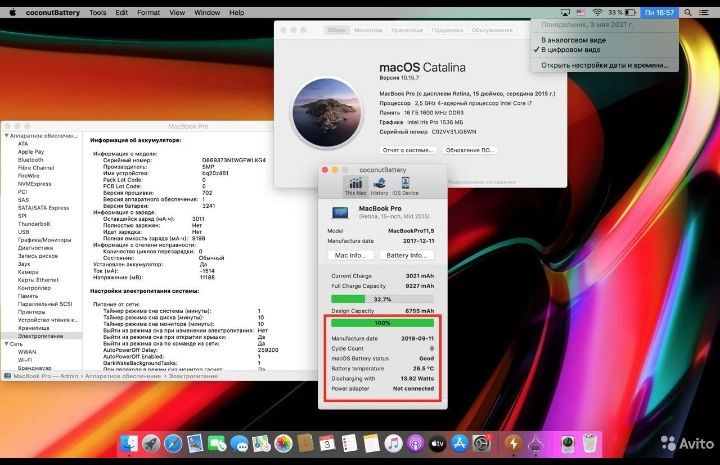Click the input source flag icon
This screenshot has height=465, width=720.
pyautogui.click(x=581, y=12)
